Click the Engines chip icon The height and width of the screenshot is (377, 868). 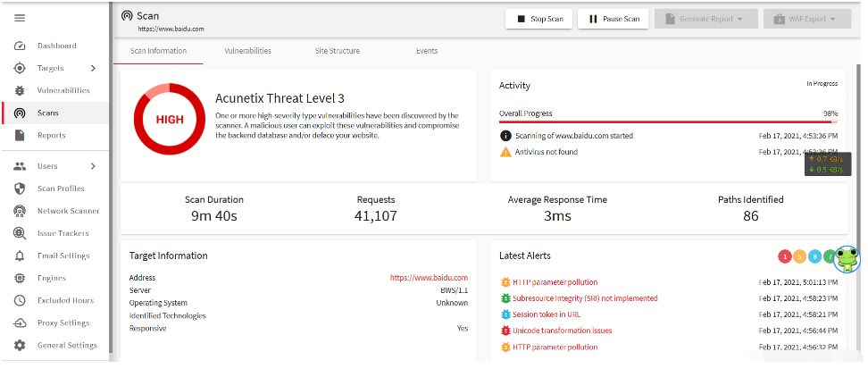pyautogui.click(x=20, y=279)
